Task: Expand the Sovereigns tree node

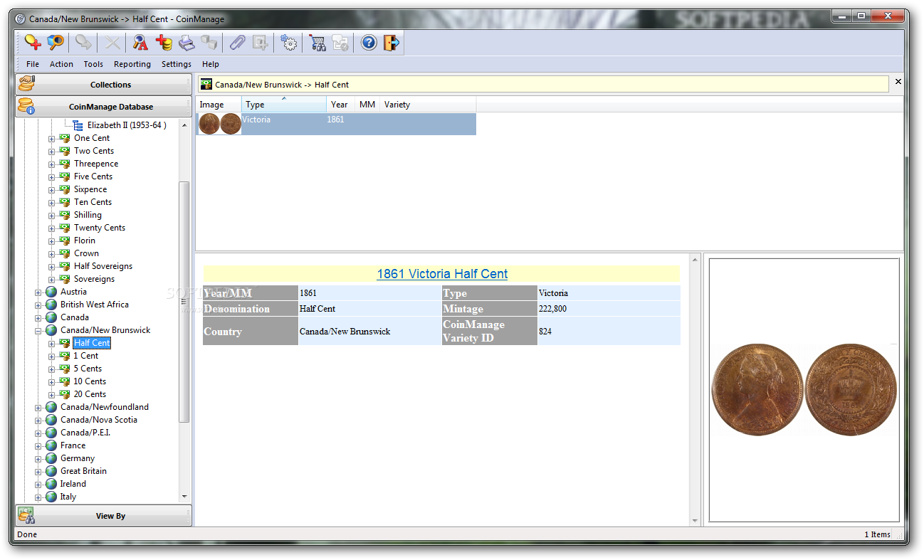Action: pyautogui.click(x=51, y=279)
